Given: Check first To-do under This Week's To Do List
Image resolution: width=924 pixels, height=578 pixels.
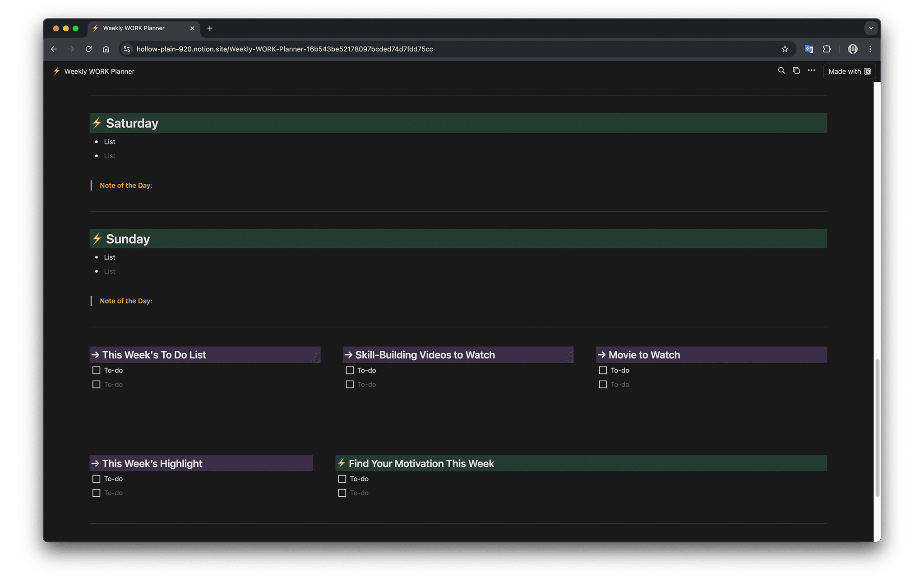Looking at the screenshot, I should [96, 370].
